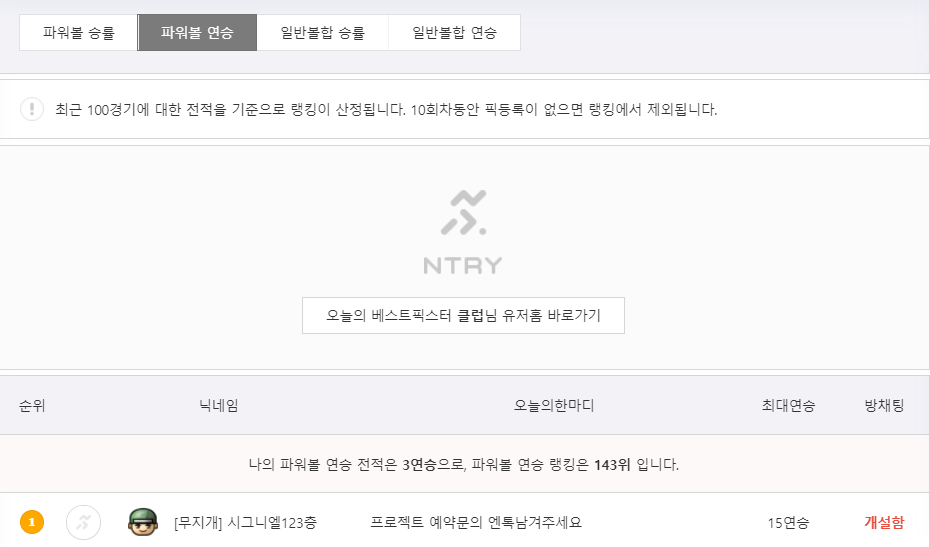Click the exclamation info icon
Viewport: 930px width, 547px height.
pos(32,109)
